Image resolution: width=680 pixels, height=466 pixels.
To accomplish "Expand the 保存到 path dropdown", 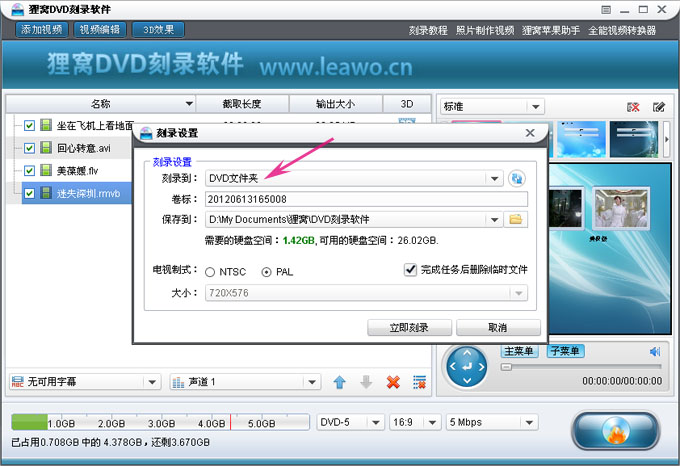I will [494, 220].
